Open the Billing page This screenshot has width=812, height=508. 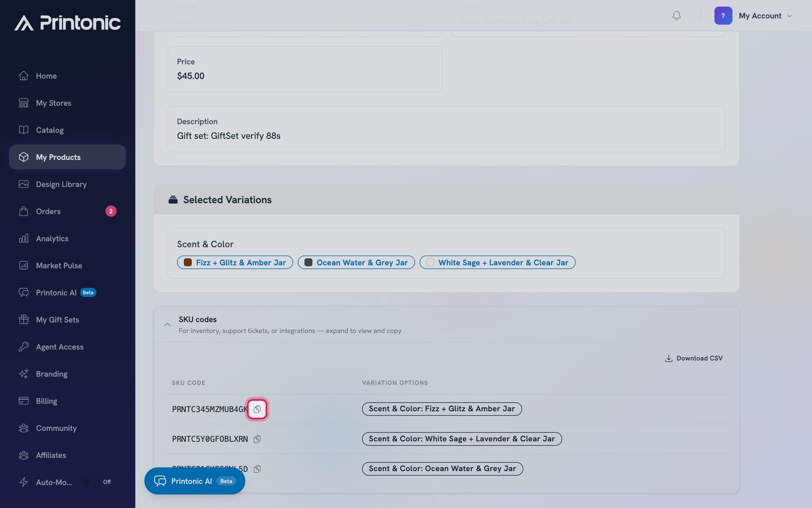[67, 401]
